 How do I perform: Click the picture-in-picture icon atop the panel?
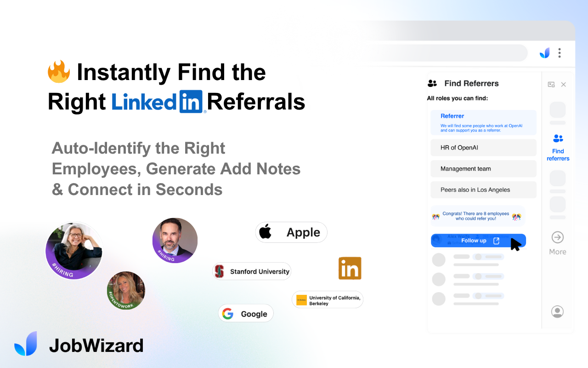pos(551,84)
